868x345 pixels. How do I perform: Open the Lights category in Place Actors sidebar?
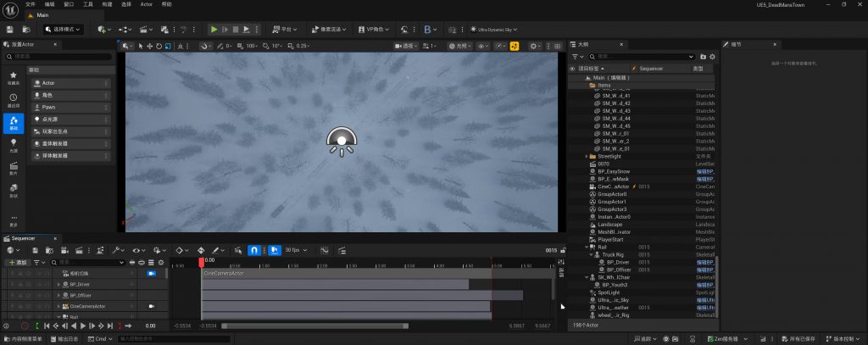coord(13,146)
